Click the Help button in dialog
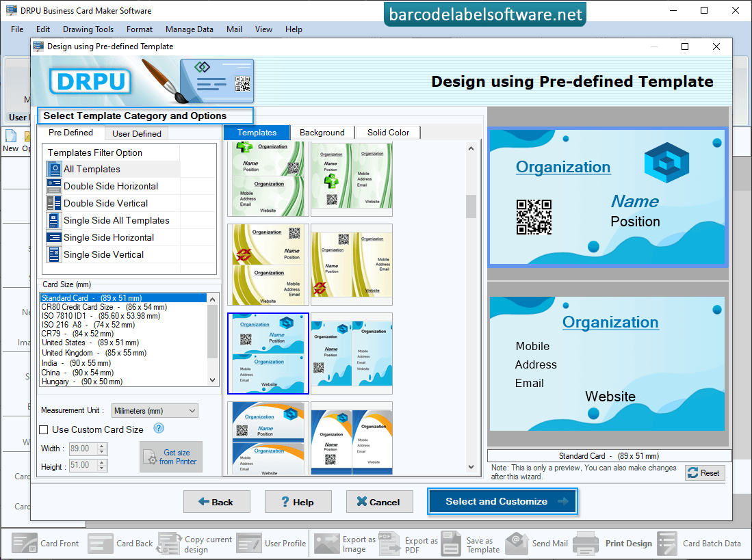The height and width of the screenshot is (560, 752). (298, 502)
